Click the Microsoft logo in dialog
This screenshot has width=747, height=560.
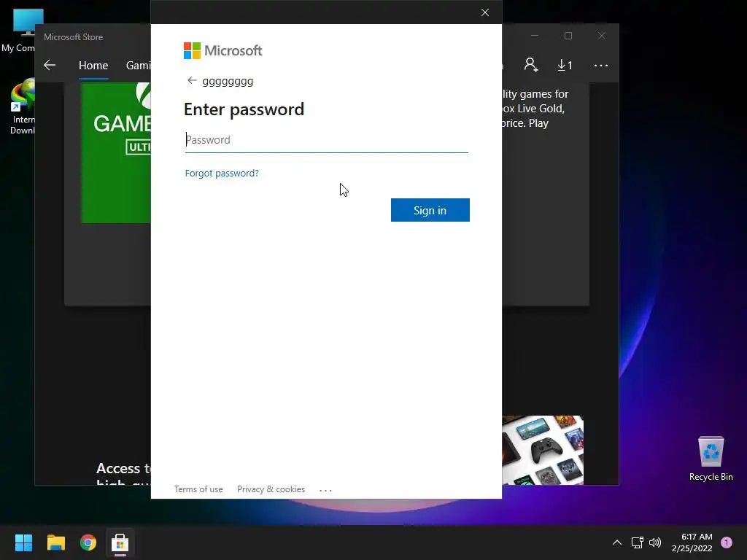(223, 50)
